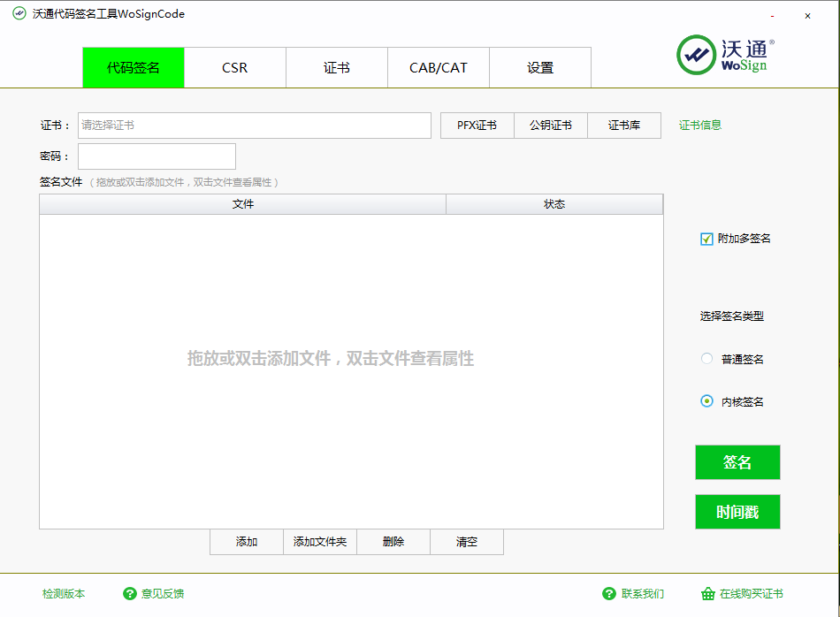840x617 pixels.
Task: Focus the 证书 selection input field
Action: coord(255,126)
